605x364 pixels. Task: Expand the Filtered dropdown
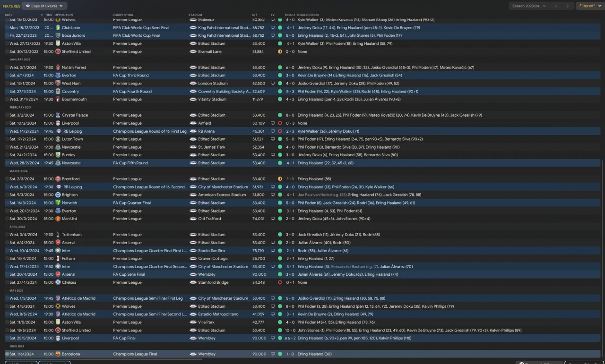(x=589, y=6)
